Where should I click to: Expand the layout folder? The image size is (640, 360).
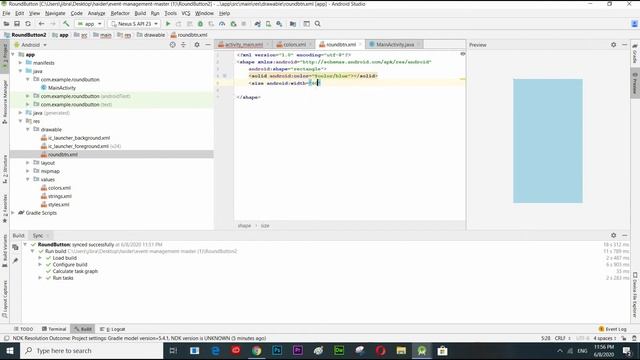(x=28, y=163)
